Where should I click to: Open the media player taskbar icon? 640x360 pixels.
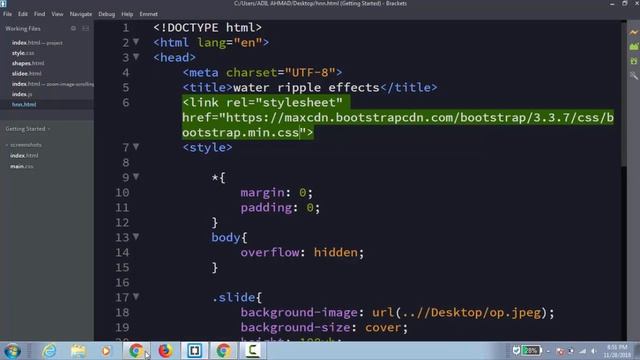(x=106, y=351)
